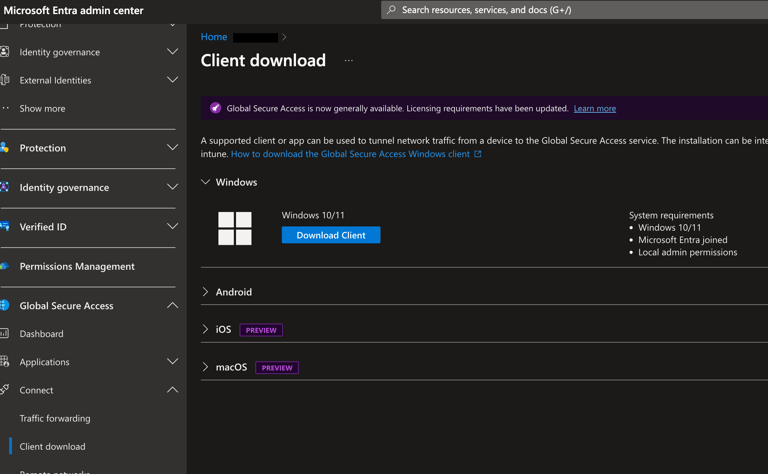The height and width of the screenshot is (474, 768).
Task: Click the 'System requirements' heading
Action: tap(671, 215)
